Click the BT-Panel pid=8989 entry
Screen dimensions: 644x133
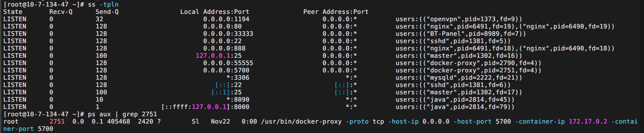[x=461, y=34]
